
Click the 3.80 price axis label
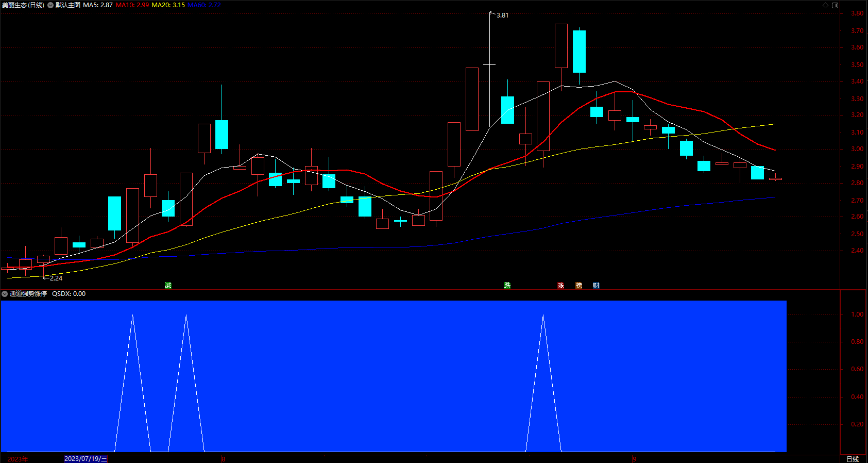[857, 13]
